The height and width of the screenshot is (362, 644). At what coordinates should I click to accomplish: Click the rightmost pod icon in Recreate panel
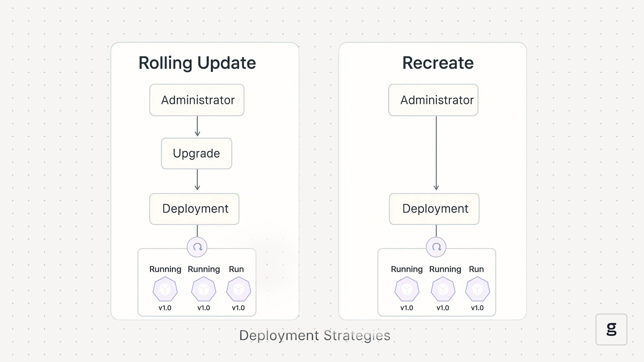pyautogui.click(x=477, y=289)
